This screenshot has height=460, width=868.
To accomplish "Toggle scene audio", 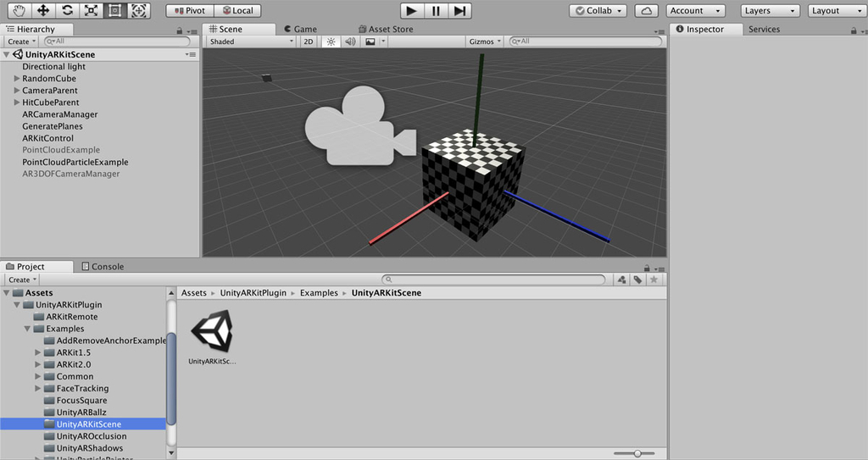I will coord(350,42).
